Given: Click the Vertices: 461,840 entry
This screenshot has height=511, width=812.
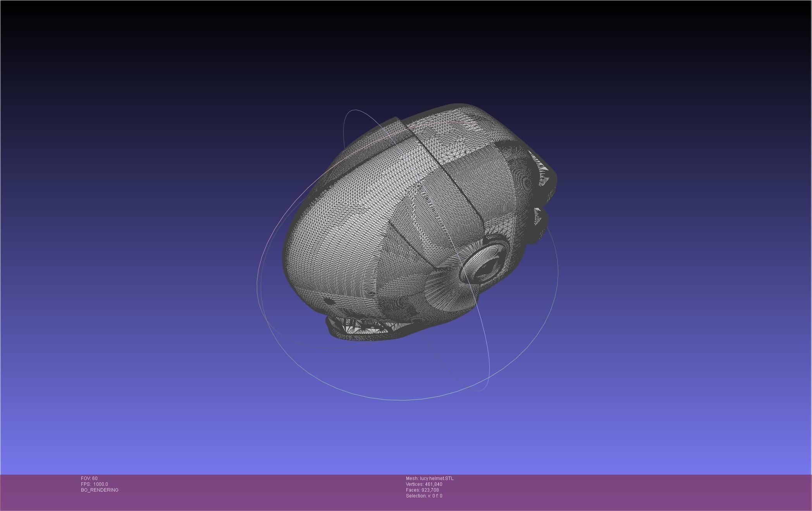Looking at the screenshot, I should [x=424, y=484].
